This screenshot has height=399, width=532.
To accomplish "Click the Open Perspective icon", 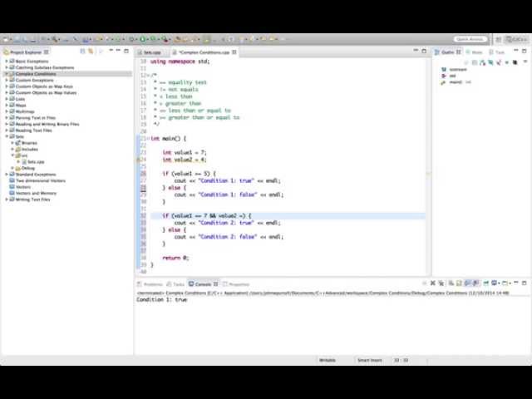I will tap(499, 40).
